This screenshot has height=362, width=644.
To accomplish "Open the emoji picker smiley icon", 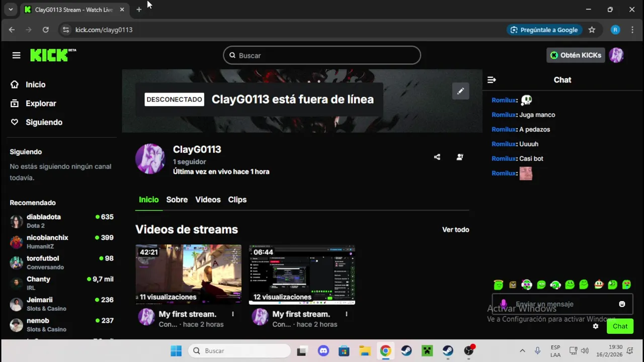I will coord(622,304).
